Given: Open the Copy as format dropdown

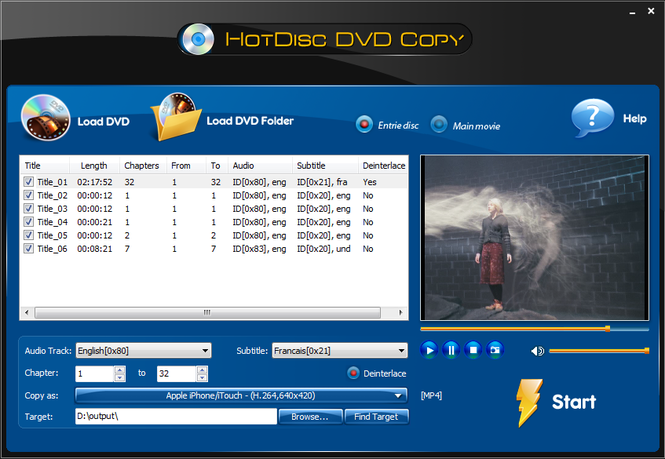Looking at the screenshot, I should point(241,396).
